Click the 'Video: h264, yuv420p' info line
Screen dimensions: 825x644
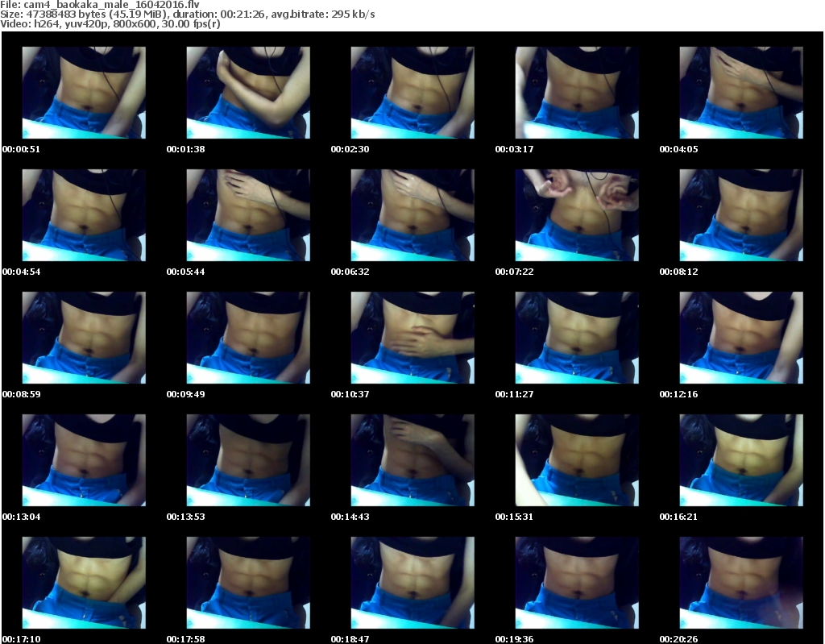point(110,23)
